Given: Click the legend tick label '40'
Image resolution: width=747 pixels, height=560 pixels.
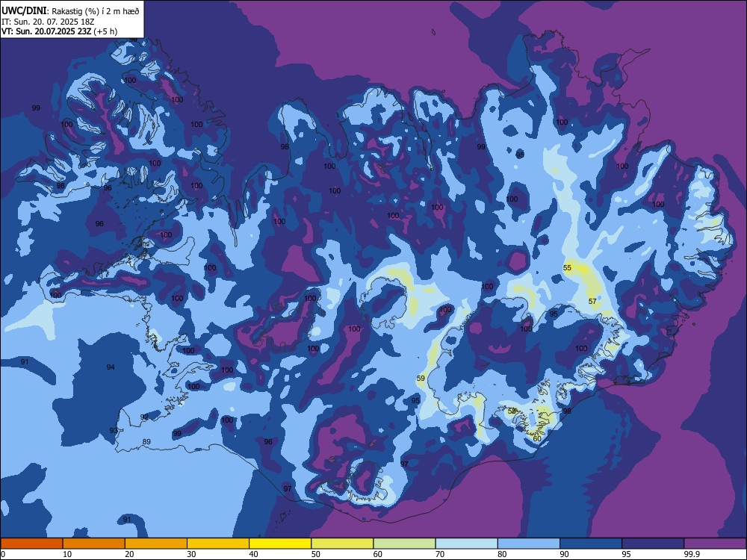Looking at the screenshot, I should point(253,554).
